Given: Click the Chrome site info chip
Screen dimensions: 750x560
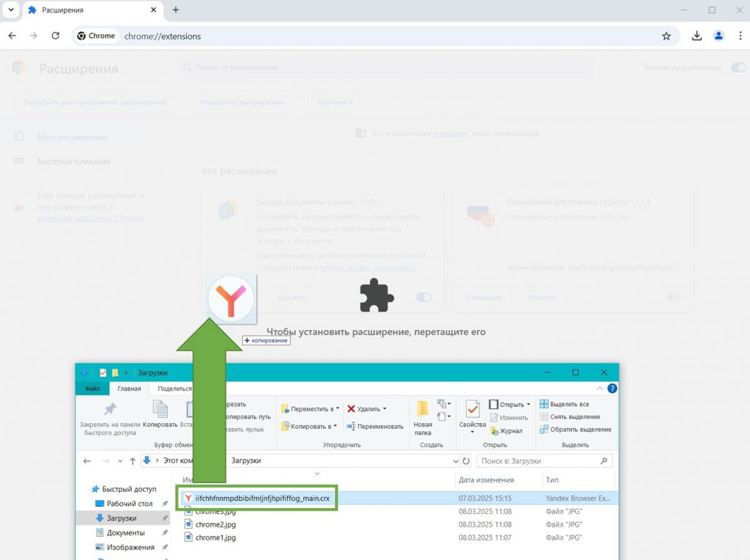Looking at the screenshot, I should coord(96,36).
